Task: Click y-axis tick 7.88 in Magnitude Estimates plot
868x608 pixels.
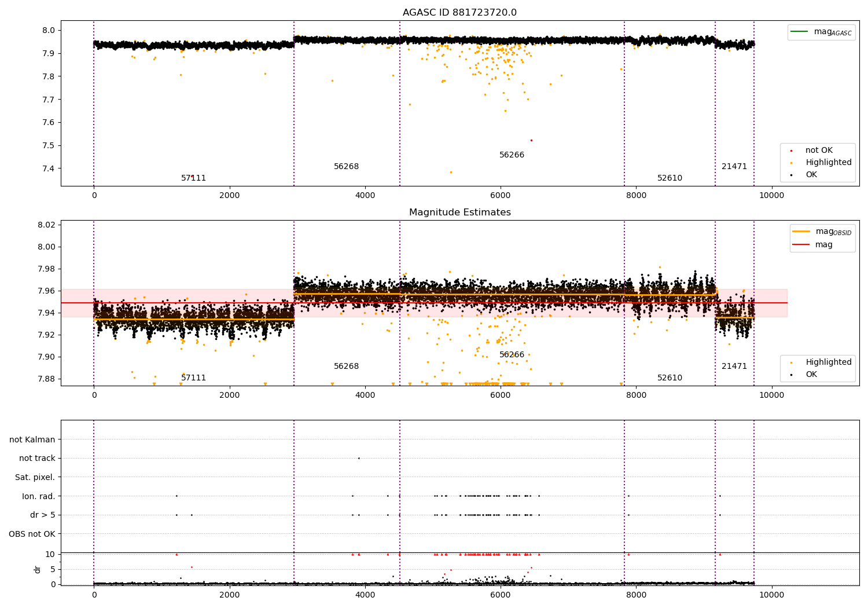Action: (x=46, y=379)
